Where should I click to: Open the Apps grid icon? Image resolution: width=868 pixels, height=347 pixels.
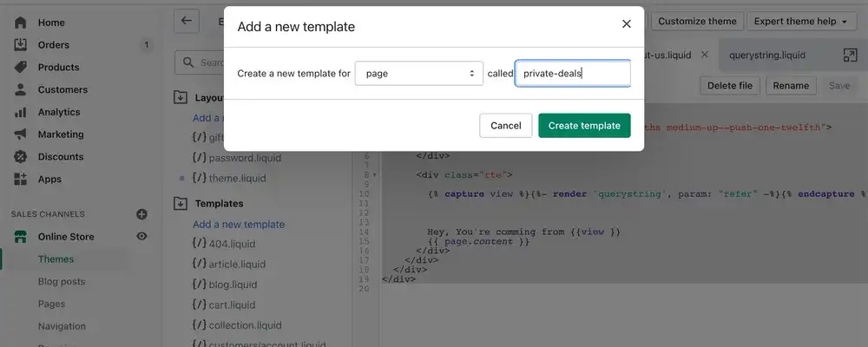(x=21, y=180)
